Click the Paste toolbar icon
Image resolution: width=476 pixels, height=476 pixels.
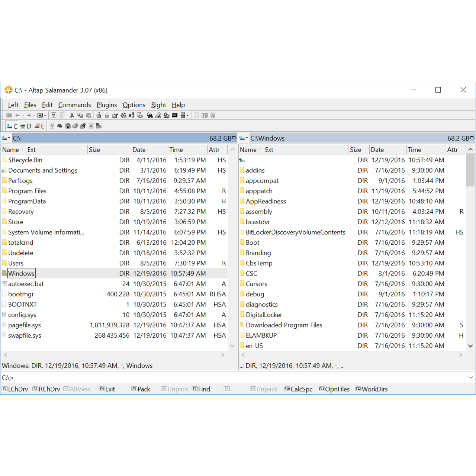point(89,115)
